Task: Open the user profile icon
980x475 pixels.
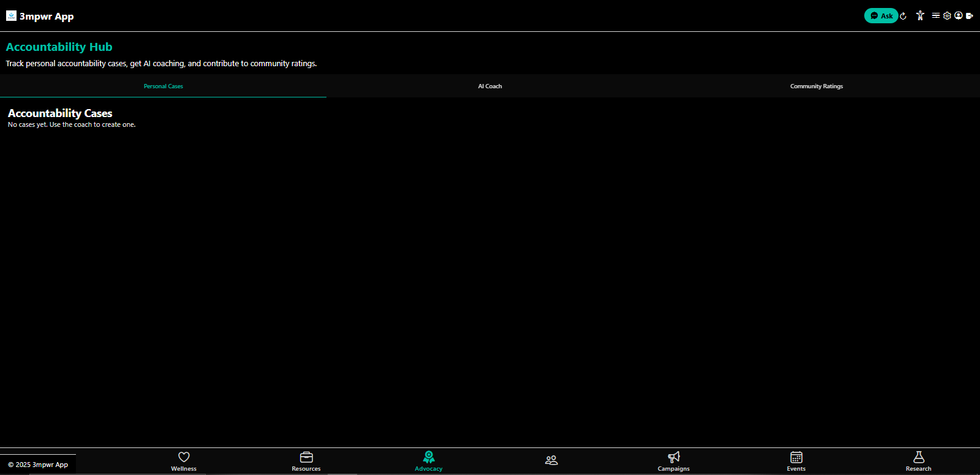Action: coord(959,16)
